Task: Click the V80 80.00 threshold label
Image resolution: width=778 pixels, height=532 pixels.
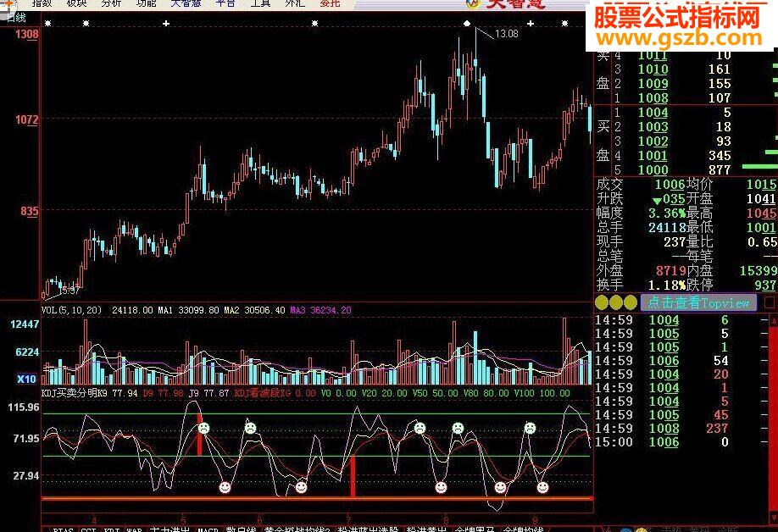Action: point(486,393)
